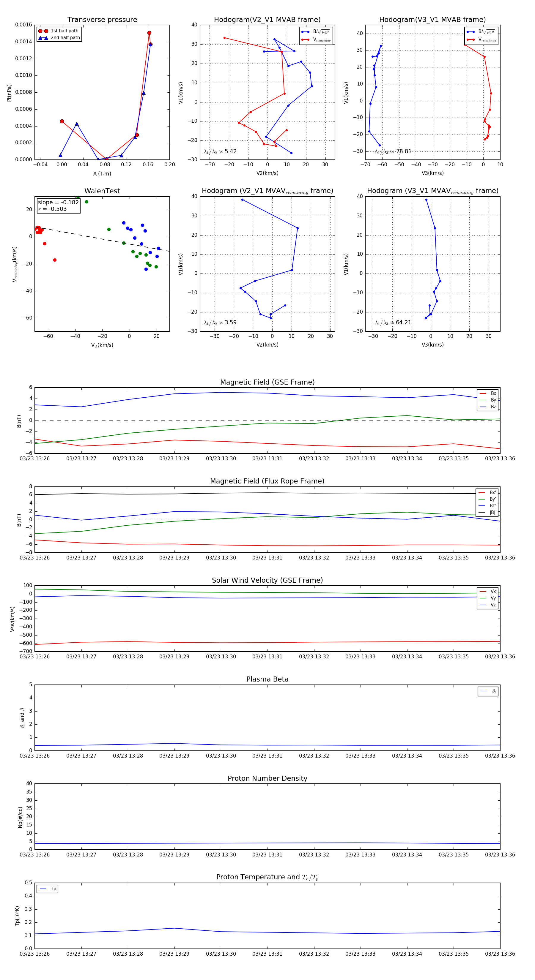This screenshot has width=535, height=980.
Task: Click the 'Plasma Beta' panel title
Action: click(267, 679)
